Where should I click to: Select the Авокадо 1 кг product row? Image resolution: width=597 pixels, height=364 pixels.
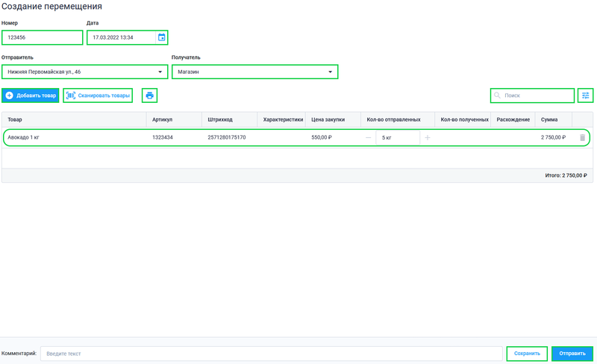pos(75,138)
